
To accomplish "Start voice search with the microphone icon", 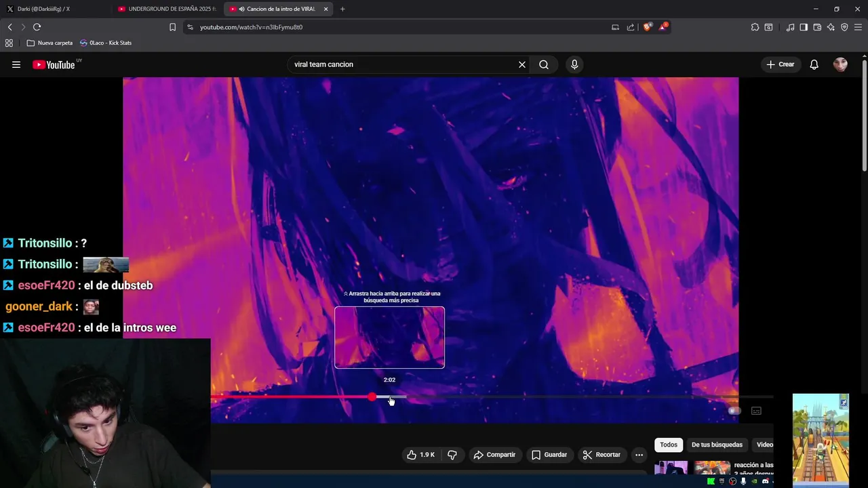I will coord(574,64).
